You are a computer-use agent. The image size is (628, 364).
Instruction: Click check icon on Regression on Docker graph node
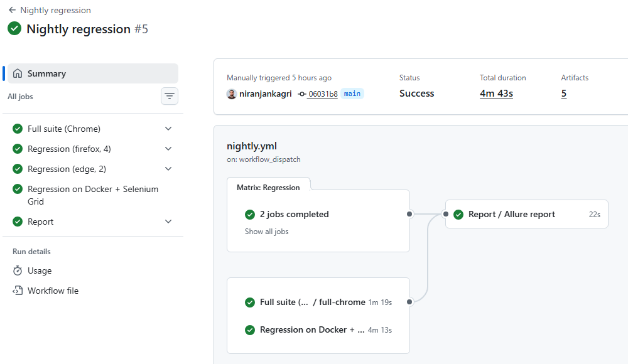pyautogui.click(x=250, y=330)
